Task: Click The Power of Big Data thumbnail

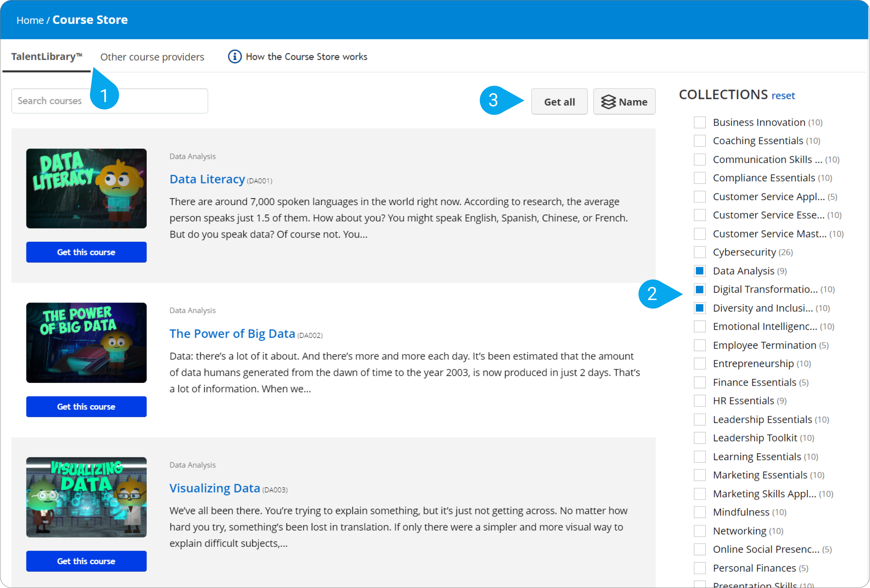Action: click(86, 343)
